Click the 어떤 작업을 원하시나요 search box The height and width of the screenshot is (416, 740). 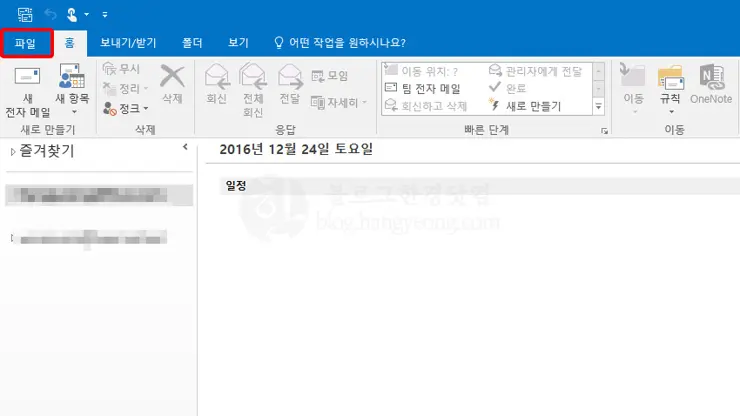click(x=340, y=43)
